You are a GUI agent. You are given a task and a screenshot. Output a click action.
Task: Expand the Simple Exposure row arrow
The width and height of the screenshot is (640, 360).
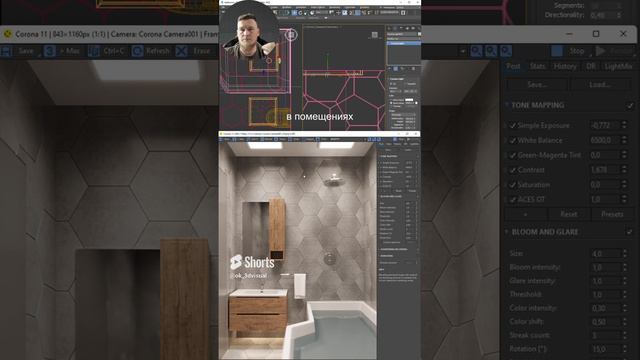coord(506,126)
